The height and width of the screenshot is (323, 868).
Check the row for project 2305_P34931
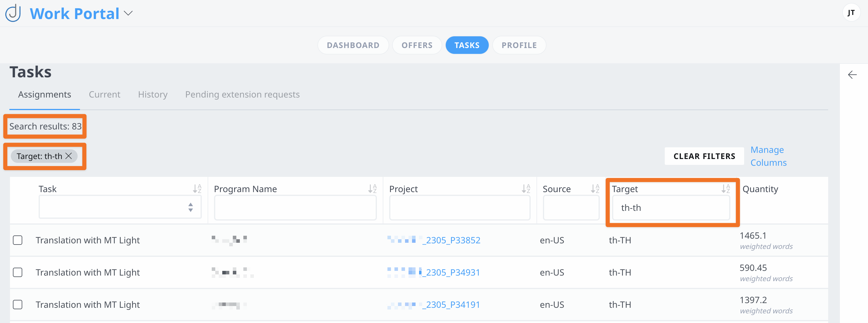[18, 272]
